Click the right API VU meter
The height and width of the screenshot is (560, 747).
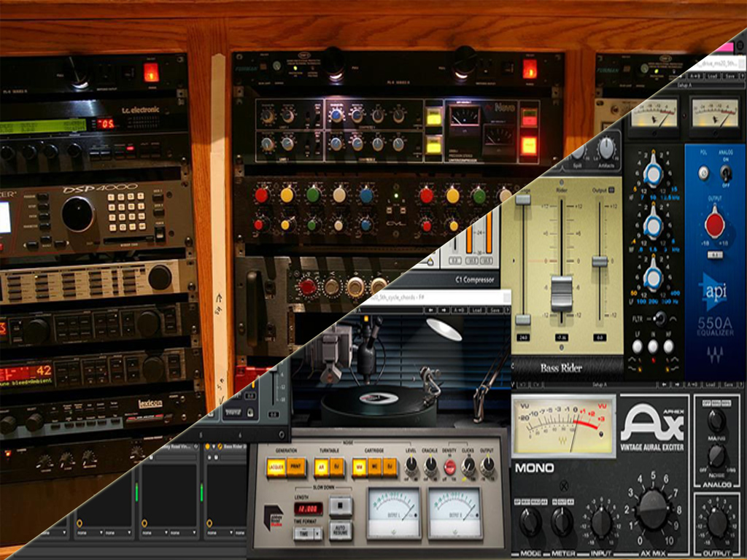pyautogui.click(x=715, y=113)
